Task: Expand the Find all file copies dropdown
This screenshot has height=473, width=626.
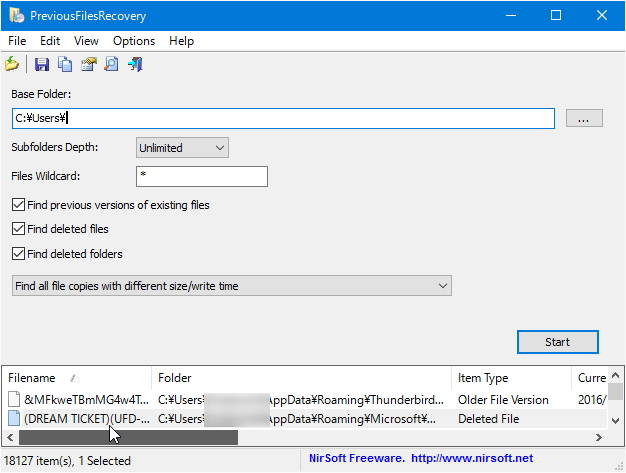Action: click(x=232, y=286)
